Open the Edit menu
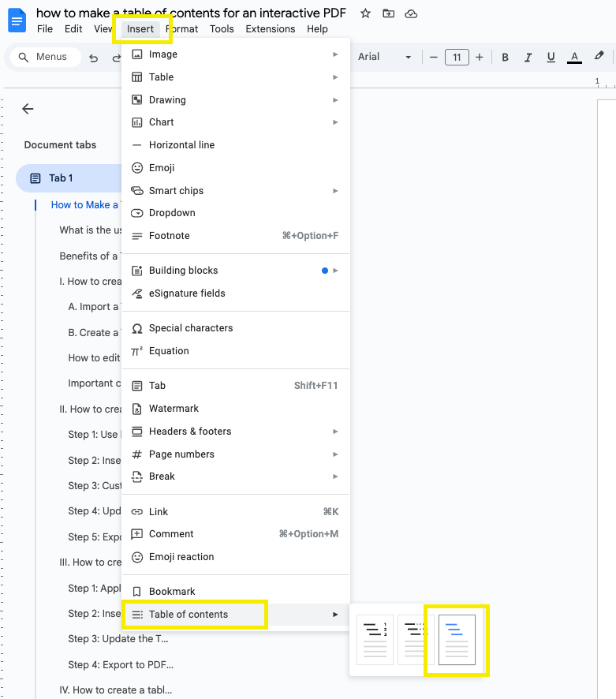Screen dimensions: 616x699 (x=73, y=29)
